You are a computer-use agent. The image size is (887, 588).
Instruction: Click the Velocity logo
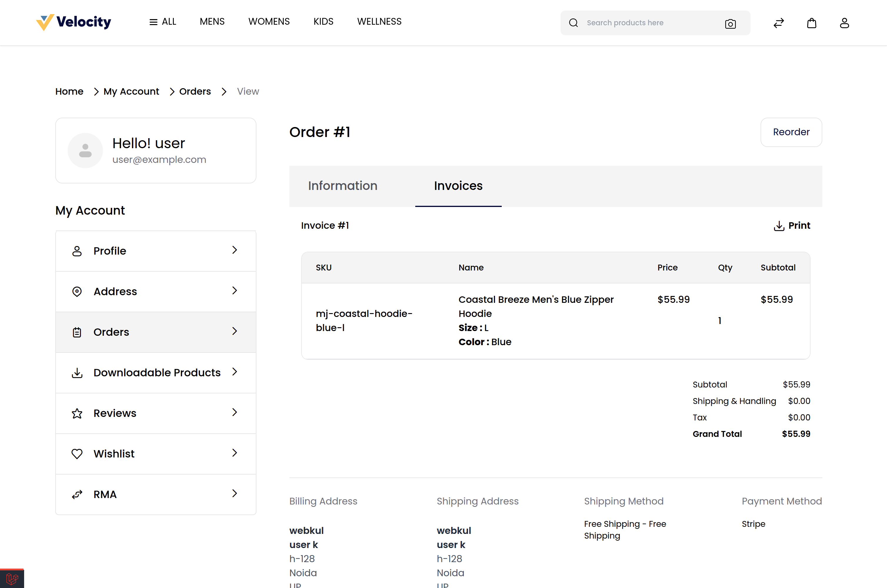(74, 22)
